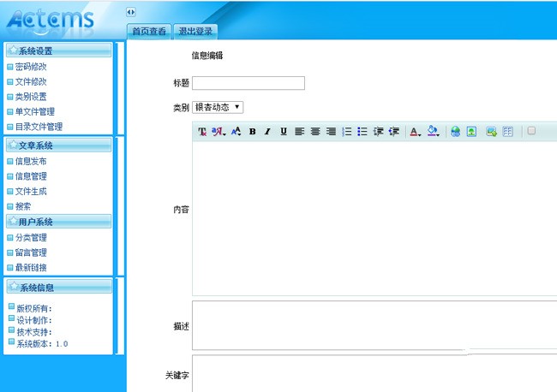Image resolution: width=557 pixels, height=392 pixels.
Task: Toggle the checkbox in the editor toolbar
Action: (x=531, y=131)
